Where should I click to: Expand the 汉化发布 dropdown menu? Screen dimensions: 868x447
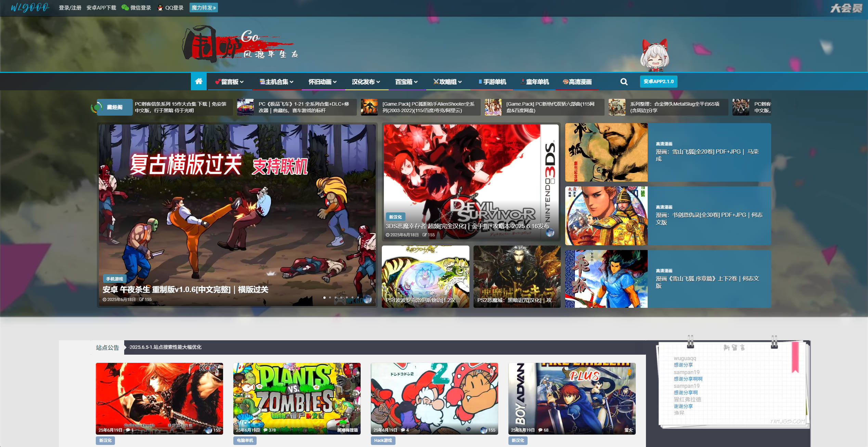coord(366,82)
